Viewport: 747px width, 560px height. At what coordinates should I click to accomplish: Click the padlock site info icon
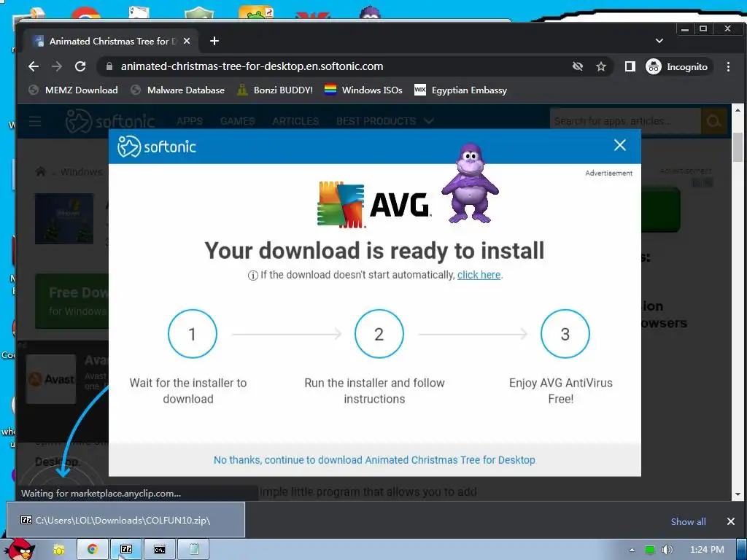109,66
